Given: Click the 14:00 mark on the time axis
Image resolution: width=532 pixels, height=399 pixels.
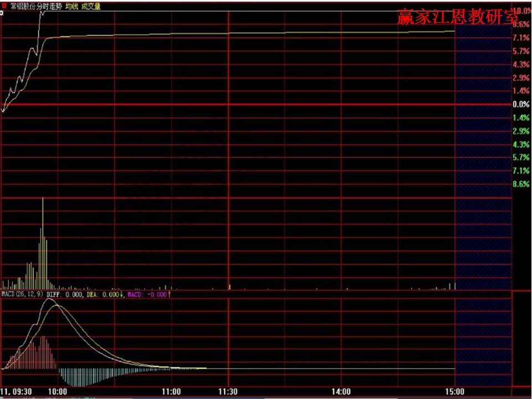Looking at the screenshot, I should click(340, 392).
